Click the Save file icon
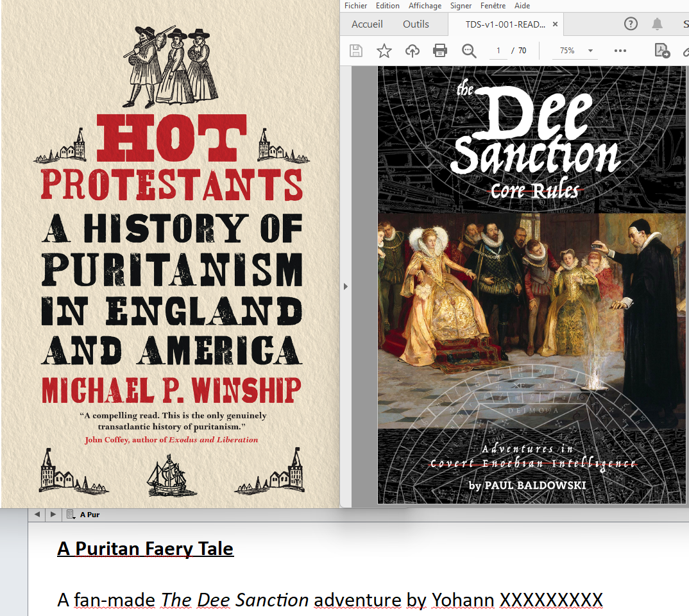This screenshot has height=616, width=689. tap(356, 51)
